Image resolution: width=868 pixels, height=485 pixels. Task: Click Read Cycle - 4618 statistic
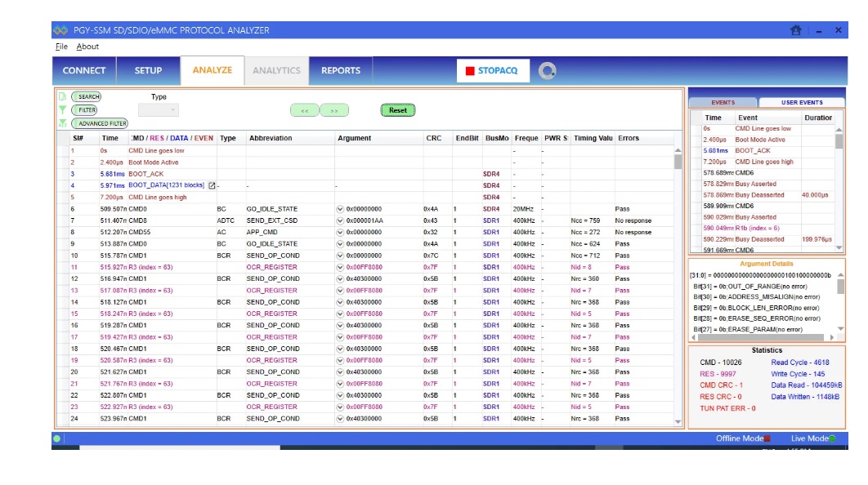(800, 363)
